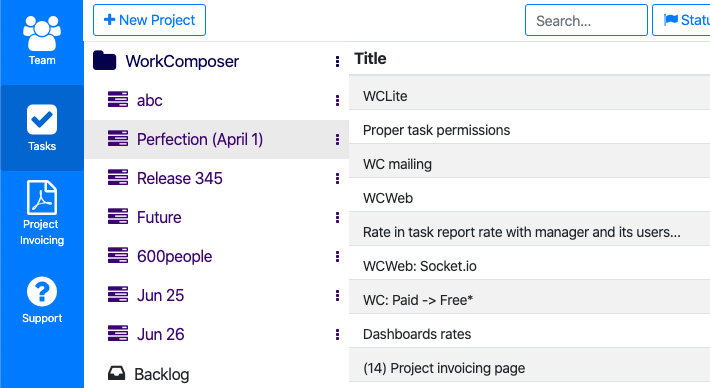Open the Team section icon
The height and width of the screenshot is (388, 710).
[x=42, y=34]
